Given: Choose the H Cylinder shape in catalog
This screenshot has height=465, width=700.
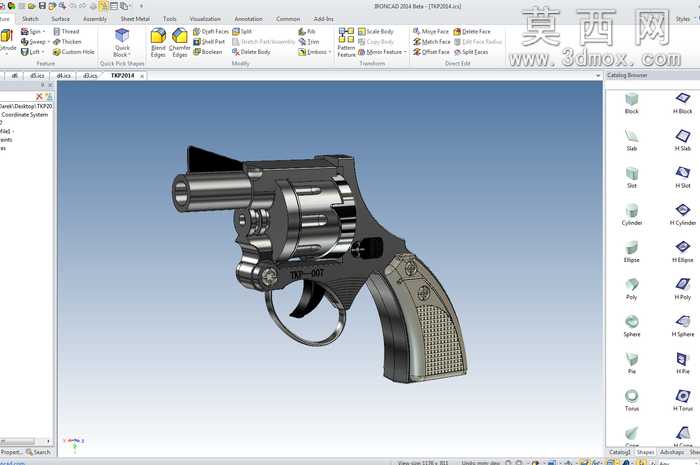Looking at the screenshot, I should point(683,214).
